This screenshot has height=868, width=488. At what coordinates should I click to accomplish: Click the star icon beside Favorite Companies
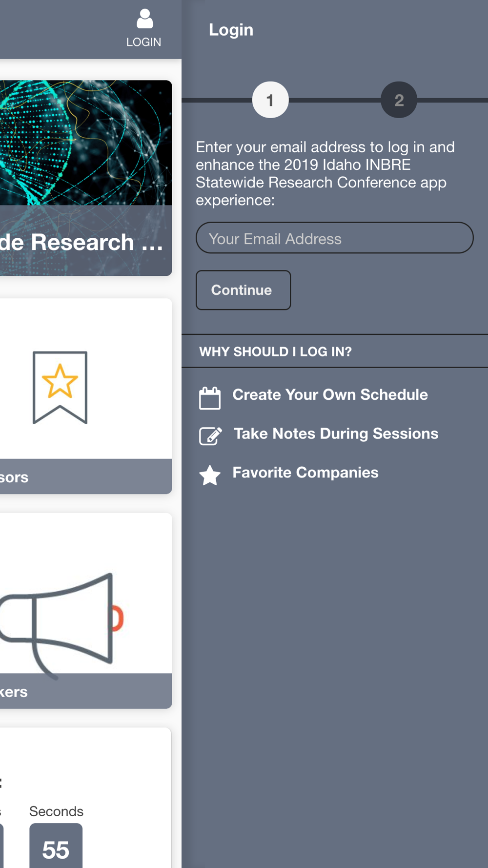(x=210, y=475)
